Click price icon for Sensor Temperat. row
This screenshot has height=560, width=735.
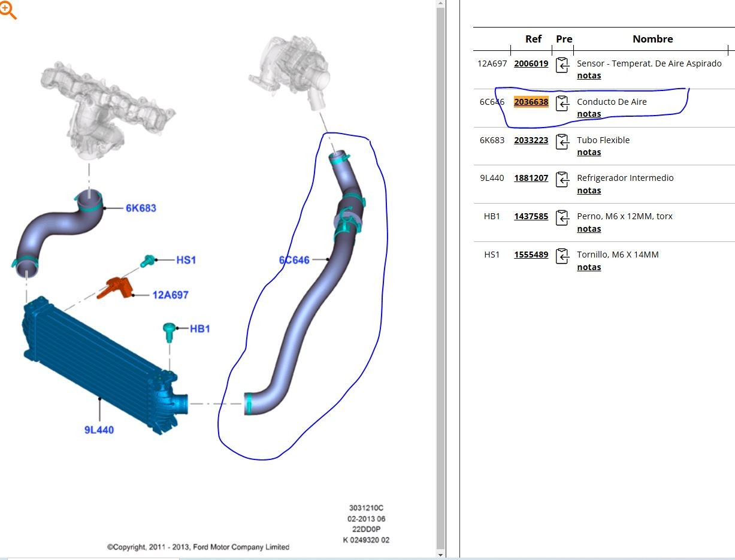(x=562, y=65)
